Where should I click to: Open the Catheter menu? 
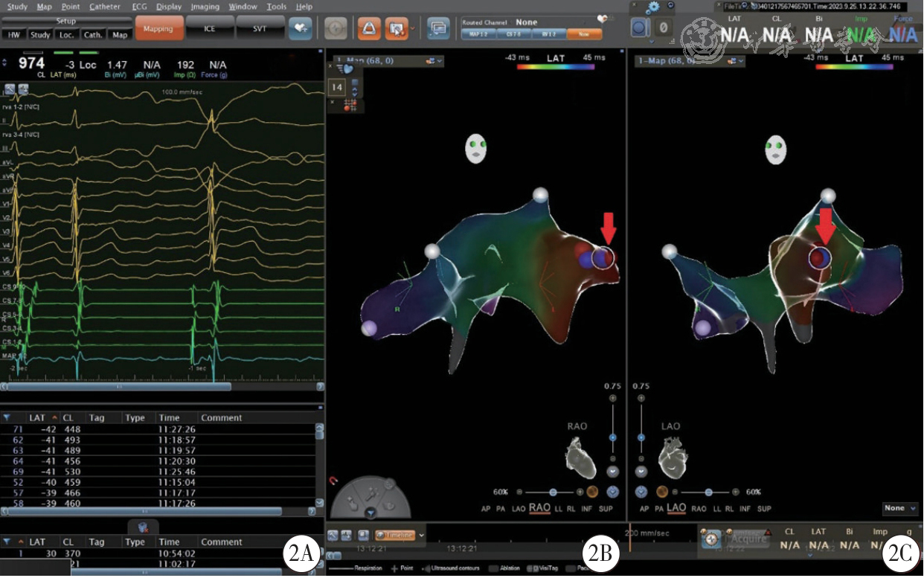(104, 7)
